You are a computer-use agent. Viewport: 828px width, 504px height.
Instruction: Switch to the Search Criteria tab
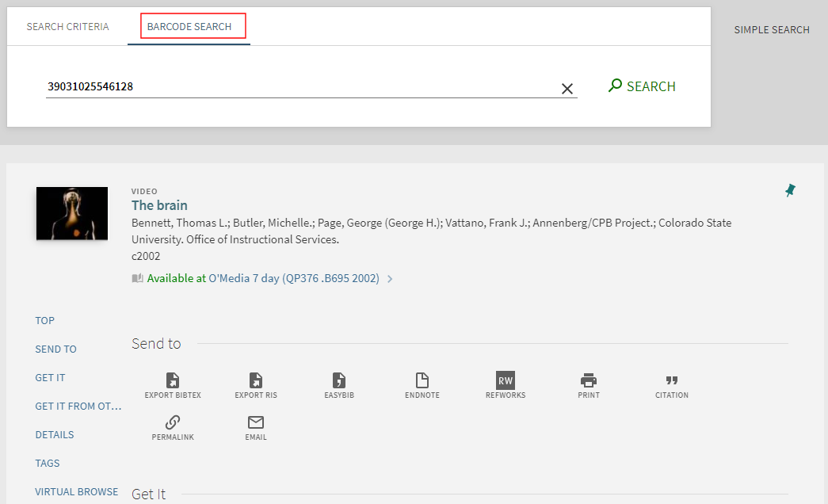pyautogui.click(x=68, y=27)
